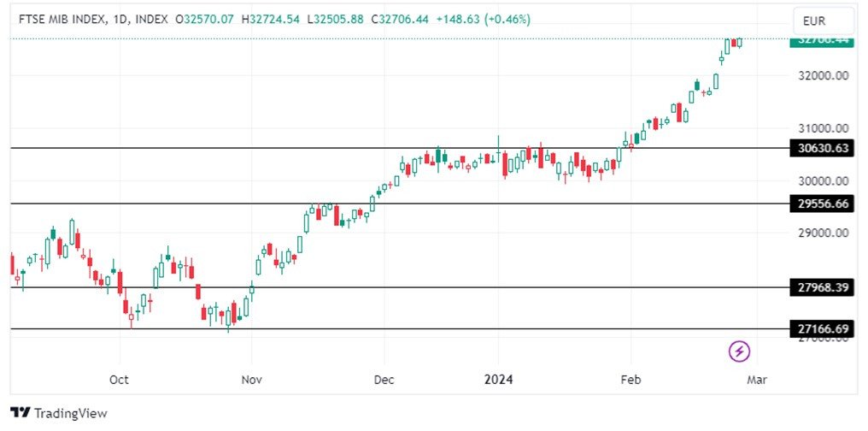Click the green current price label
868x431 pixels.
(823, 39)
